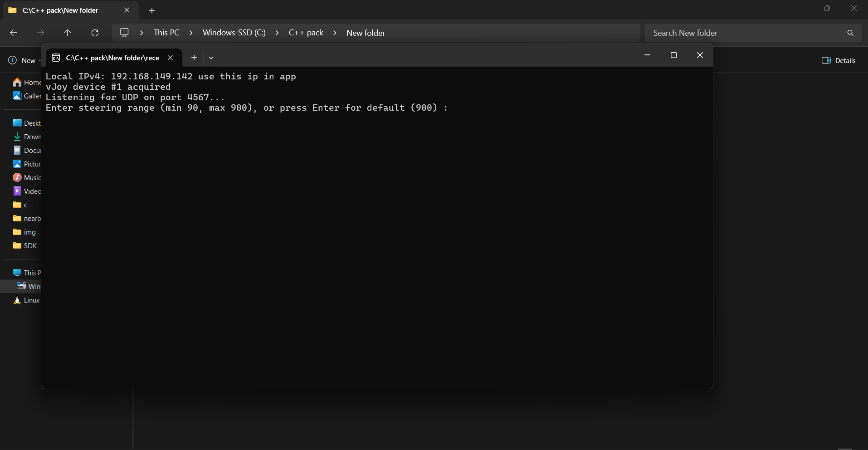This screenshot has width=868, height=450.
Task: Click the breadcrumb chevron after C++ pack
Action: [335, 32]
